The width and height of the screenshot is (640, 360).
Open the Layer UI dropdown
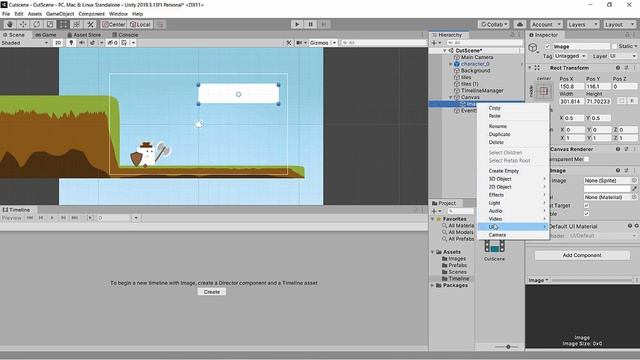(x=623, y=56)
